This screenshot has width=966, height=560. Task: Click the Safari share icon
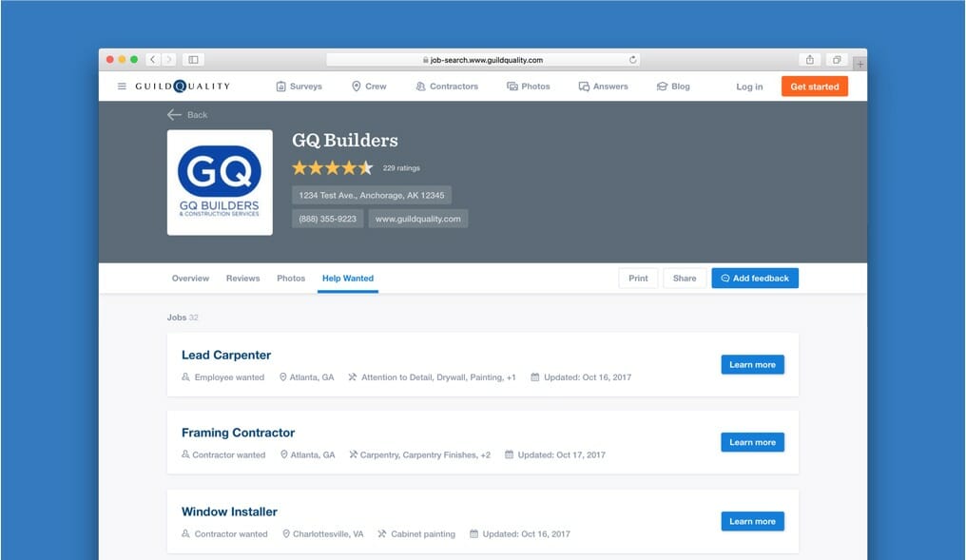(809, 60)
